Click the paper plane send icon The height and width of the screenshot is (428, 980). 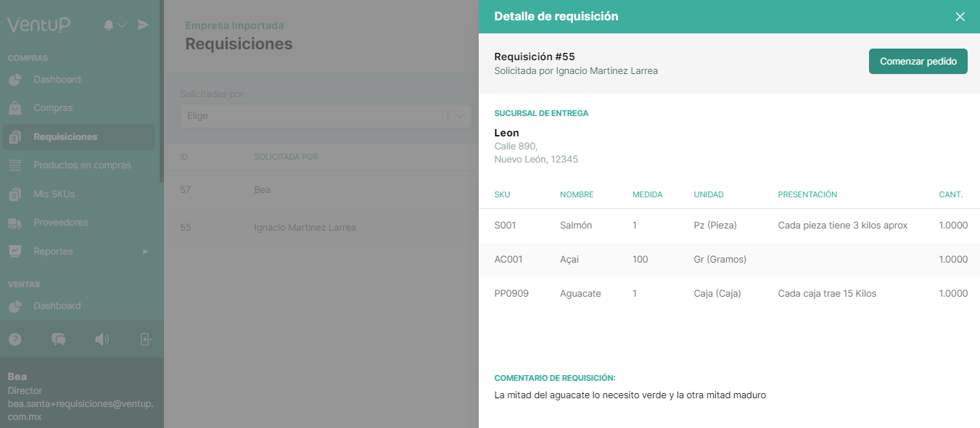click(143, 24)
